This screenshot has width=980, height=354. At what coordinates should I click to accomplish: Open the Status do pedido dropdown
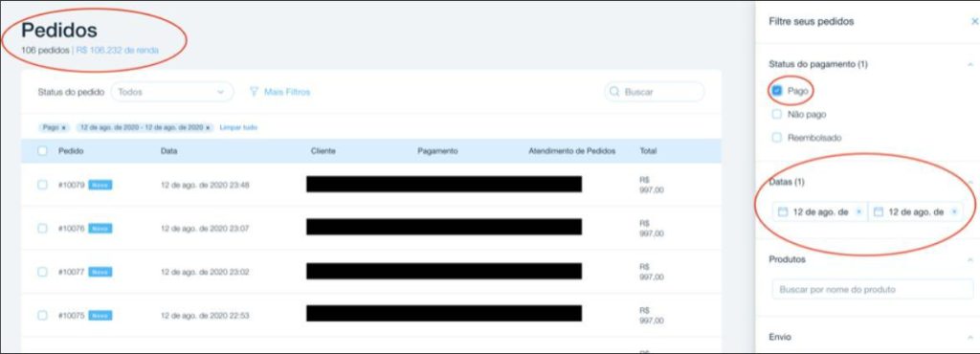tap(172, 92)
